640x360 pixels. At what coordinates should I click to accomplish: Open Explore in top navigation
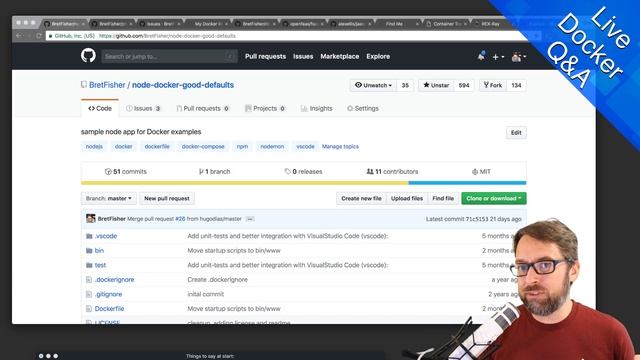coord(378,56)
